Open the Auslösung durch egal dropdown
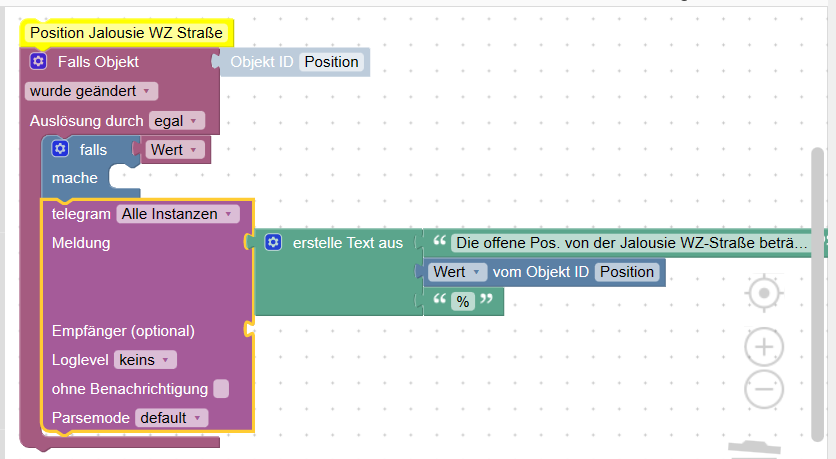The height and width of the screenshot is (459, 836). point(176,121)
